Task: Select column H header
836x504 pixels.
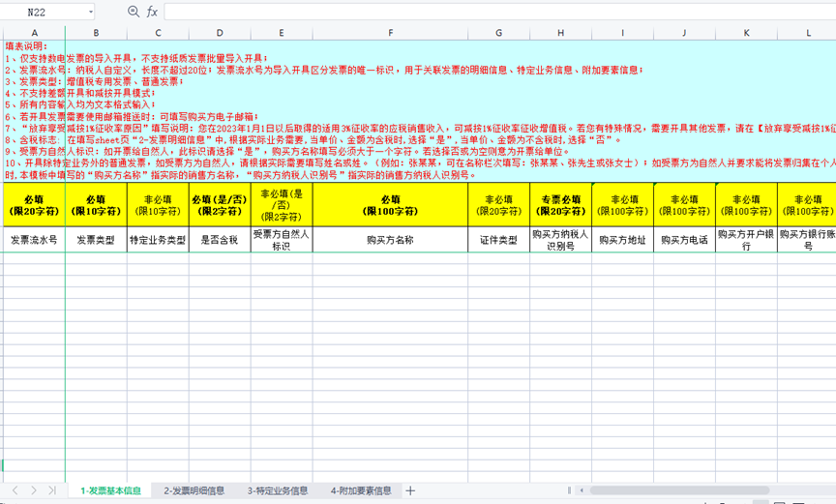Action: tap(560, 33)
